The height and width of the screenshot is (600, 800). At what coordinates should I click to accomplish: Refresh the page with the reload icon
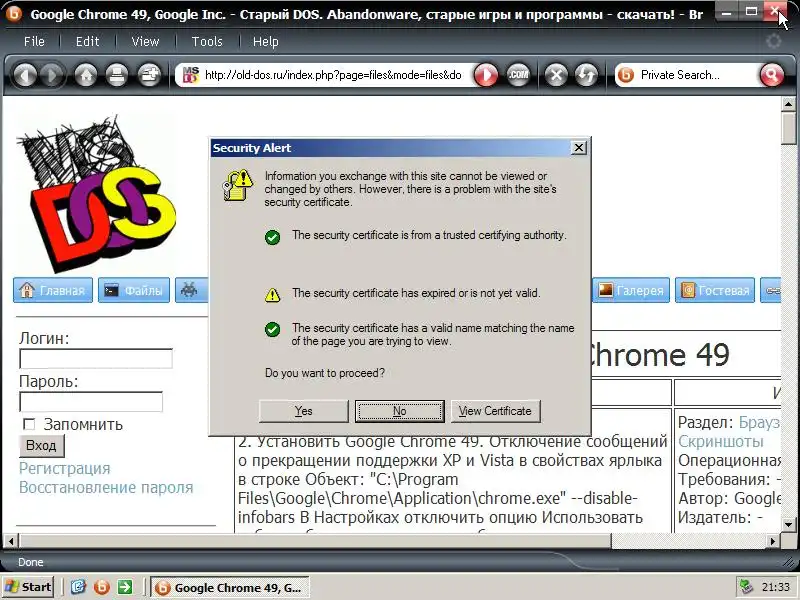[587, 76]
